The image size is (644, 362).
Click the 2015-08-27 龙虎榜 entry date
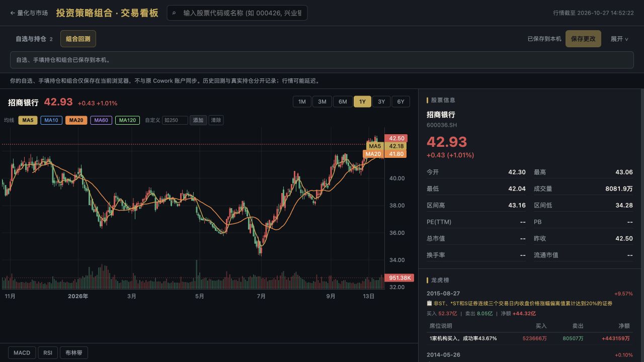click(x=443, y=294)
